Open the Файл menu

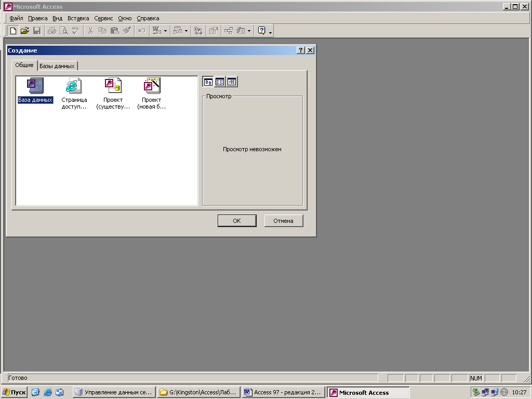(16, 18)
